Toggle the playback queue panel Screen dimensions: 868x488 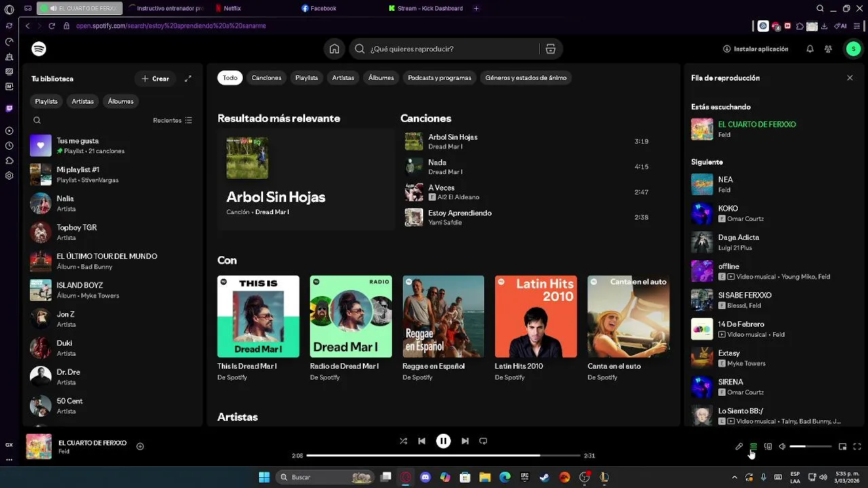coord(753,447)
